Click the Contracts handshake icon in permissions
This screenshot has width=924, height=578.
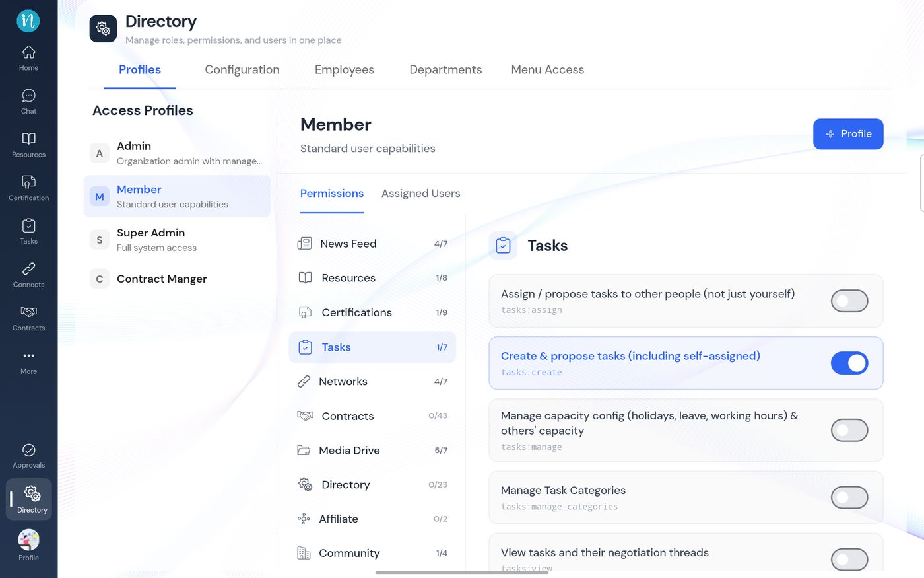(305, 416)
